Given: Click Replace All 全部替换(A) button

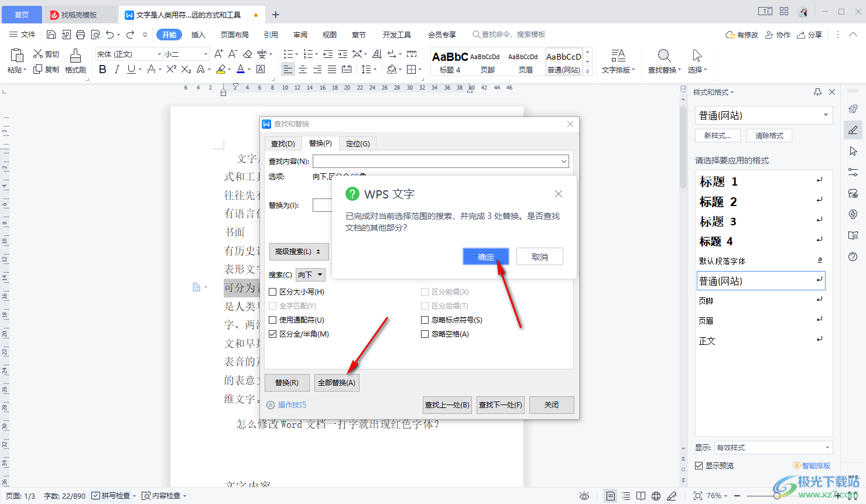Looking at the screenshot, I should (x=337, y=382).
